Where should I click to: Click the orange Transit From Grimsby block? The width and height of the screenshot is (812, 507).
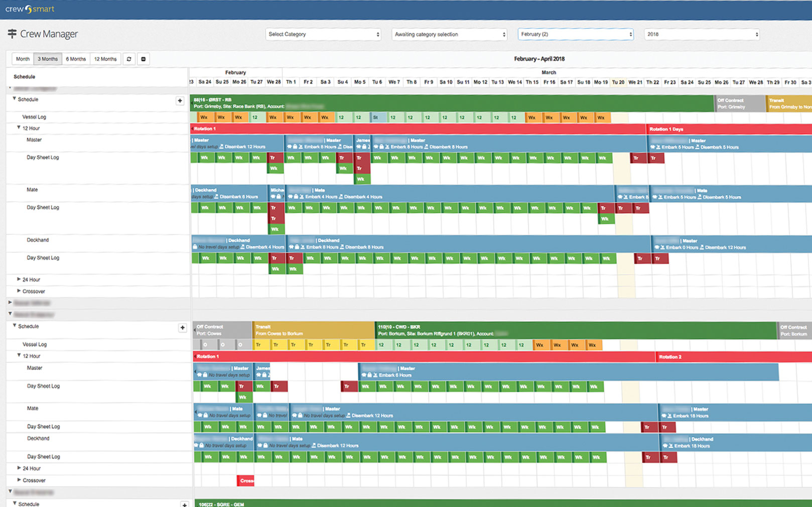789,103
